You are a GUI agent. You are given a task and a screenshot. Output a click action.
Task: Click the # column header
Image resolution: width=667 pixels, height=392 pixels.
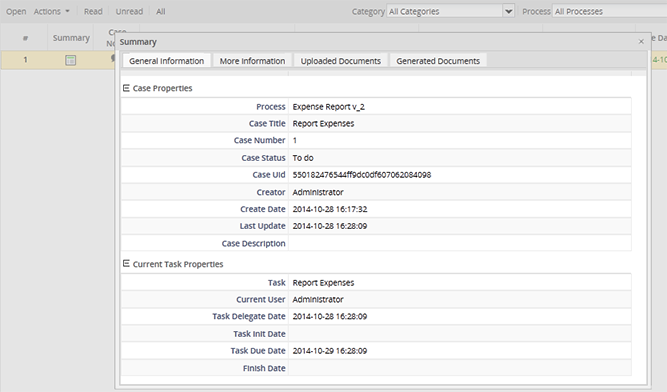25,38
